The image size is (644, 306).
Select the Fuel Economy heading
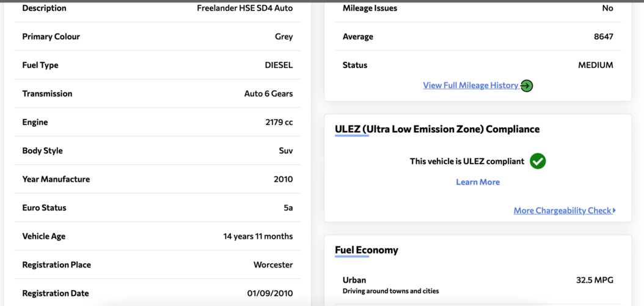367,250
